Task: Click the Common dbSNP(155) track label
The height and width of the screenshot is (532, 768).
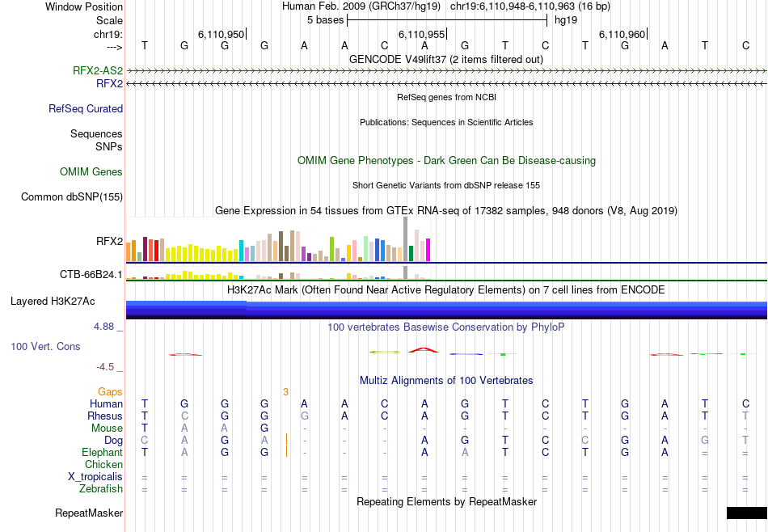Action: tap(72, 197)
